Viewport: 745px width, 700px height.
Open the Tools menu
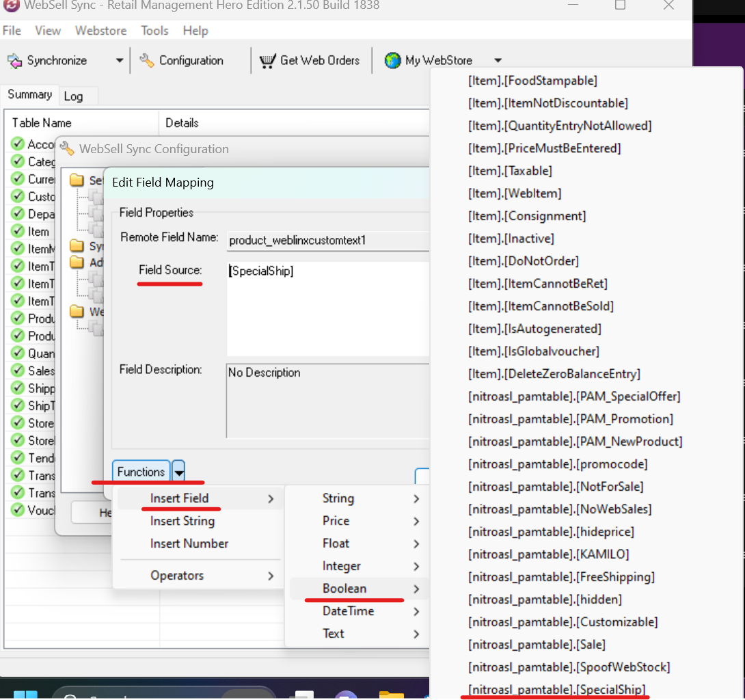[x=154, y=31]
